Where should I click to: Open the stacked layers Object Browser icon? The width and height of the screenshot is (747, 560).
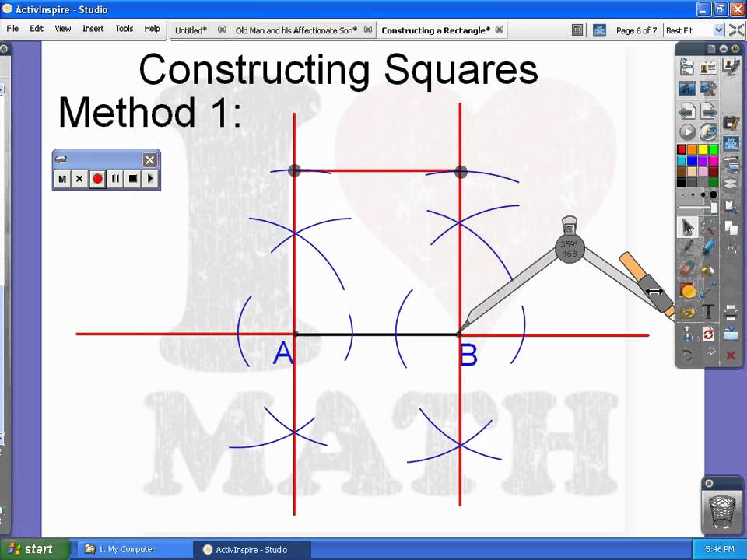click(x=731, y=184)
